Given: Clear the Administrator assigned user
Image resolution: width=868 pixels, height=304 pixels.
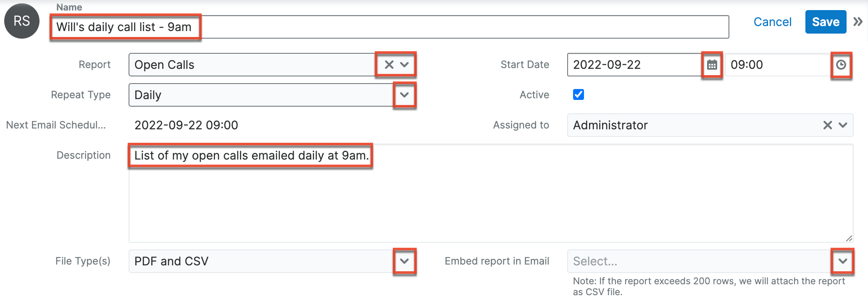Looking at the screenshot, I should 827,125.
